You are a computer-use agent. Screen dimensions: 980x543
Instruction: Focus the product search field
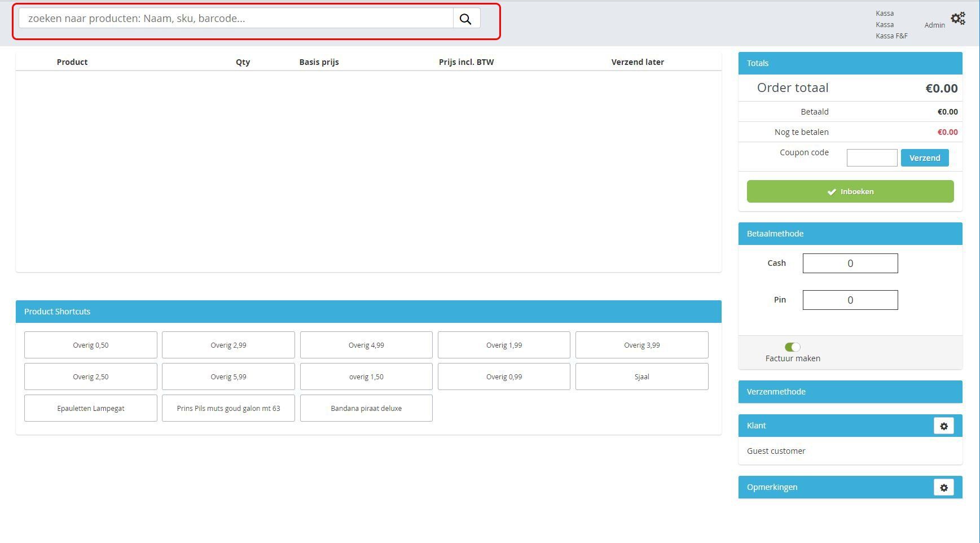tap(236, 19)
